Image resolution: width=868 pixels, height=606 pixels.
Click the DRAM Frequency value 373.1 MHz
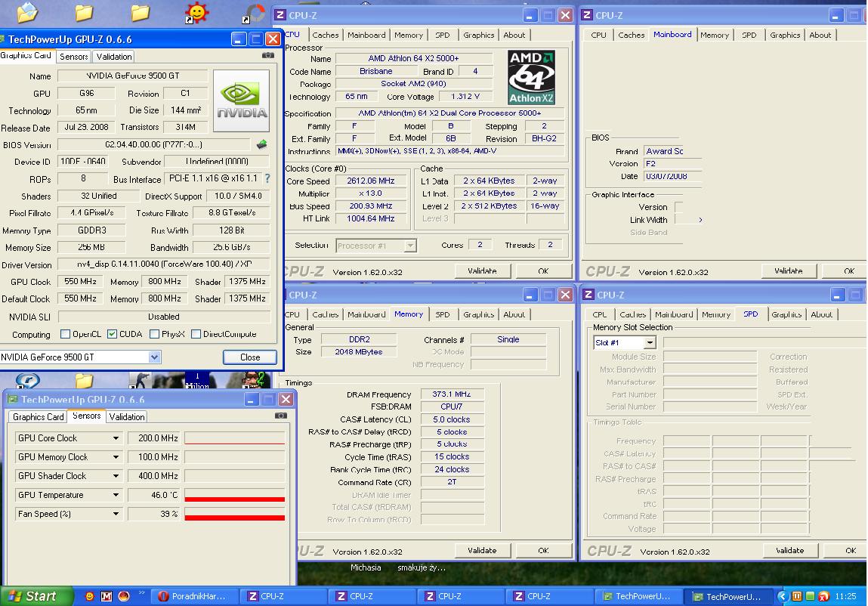(x=452, y=394)
